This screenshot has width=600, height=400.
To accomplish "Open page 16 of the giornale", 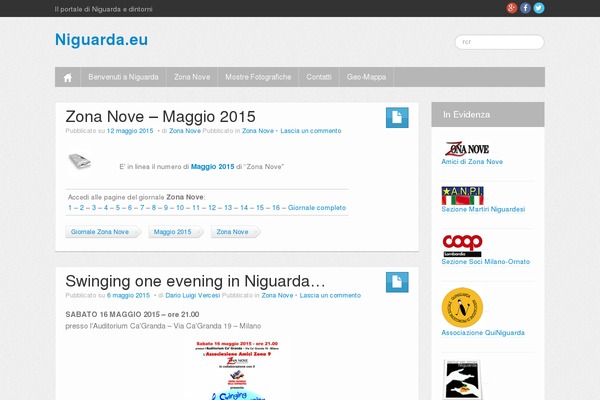I will click(276, 208).
